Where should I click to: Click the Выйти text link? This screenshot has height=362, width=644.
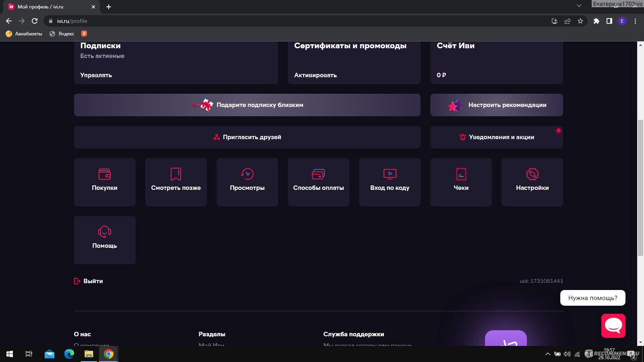93,281
